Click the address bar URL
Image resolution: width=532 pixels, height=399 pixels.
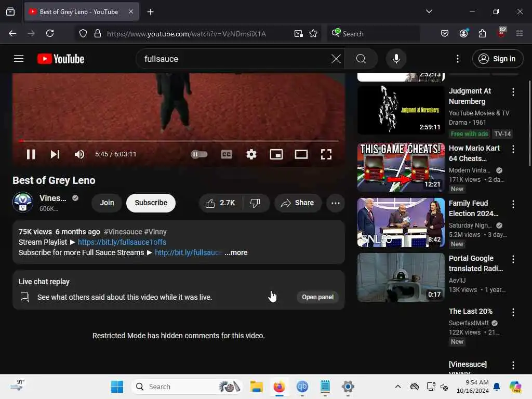187,34
